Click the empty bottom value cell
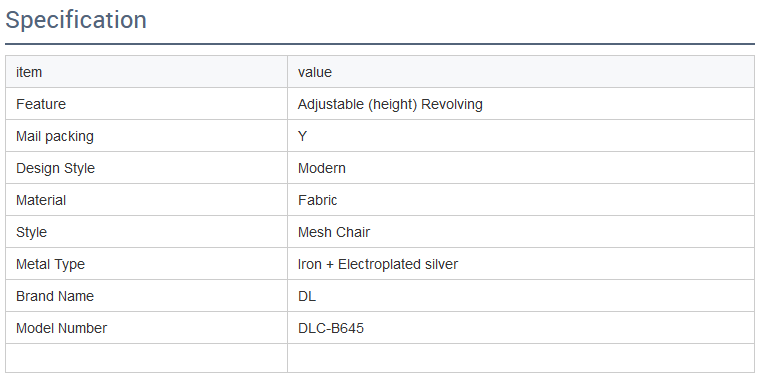The width and height of the screenshot is (760, 377). tap(521, 358)
